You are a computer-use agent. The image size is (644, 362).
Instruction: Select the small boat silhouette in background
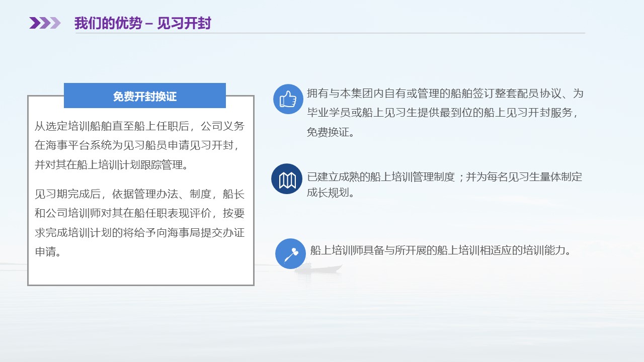click(318, 268)
